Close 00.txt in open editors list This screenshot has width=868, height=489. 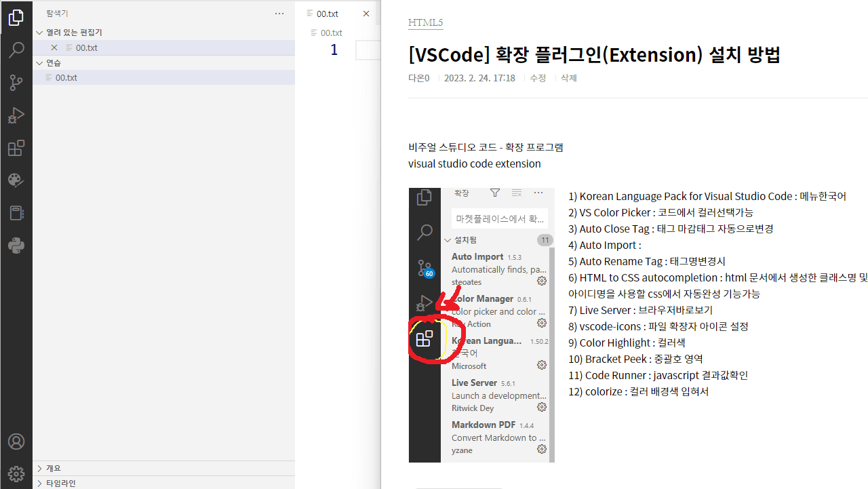54,47
